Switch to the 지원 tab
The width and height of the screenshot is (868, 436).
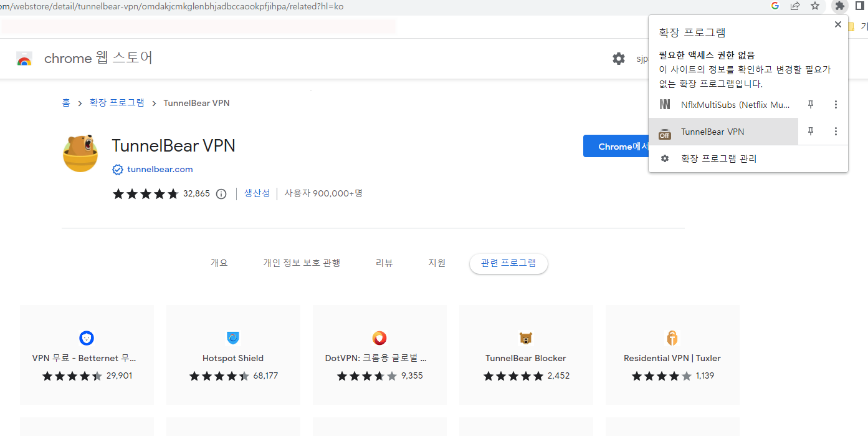pyautogui.click(x=437, y=263)
